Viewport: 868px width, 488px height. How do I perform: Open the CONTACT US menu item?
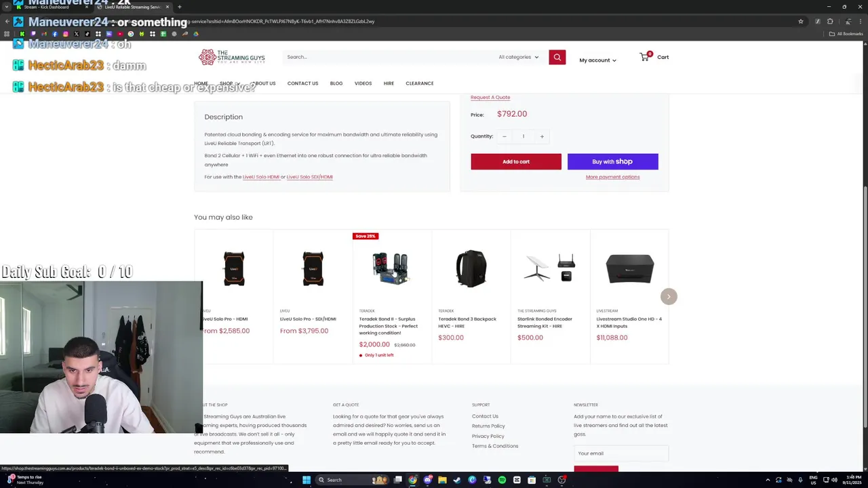302,83
